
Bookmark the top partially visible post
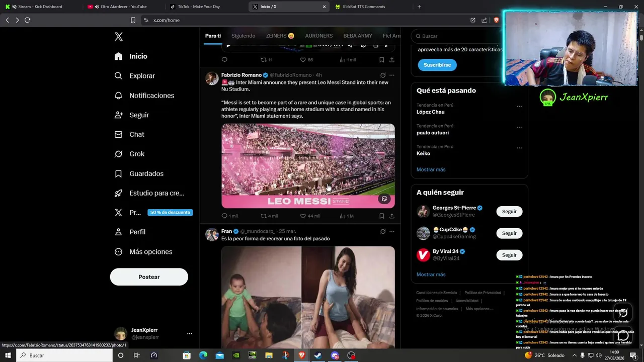[x=382, y=59]
